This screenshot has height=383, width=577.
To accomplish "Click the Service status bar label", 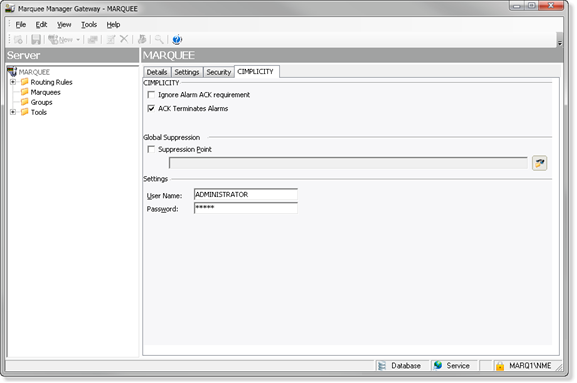I will pyautogui.click(x=458, y=366).
